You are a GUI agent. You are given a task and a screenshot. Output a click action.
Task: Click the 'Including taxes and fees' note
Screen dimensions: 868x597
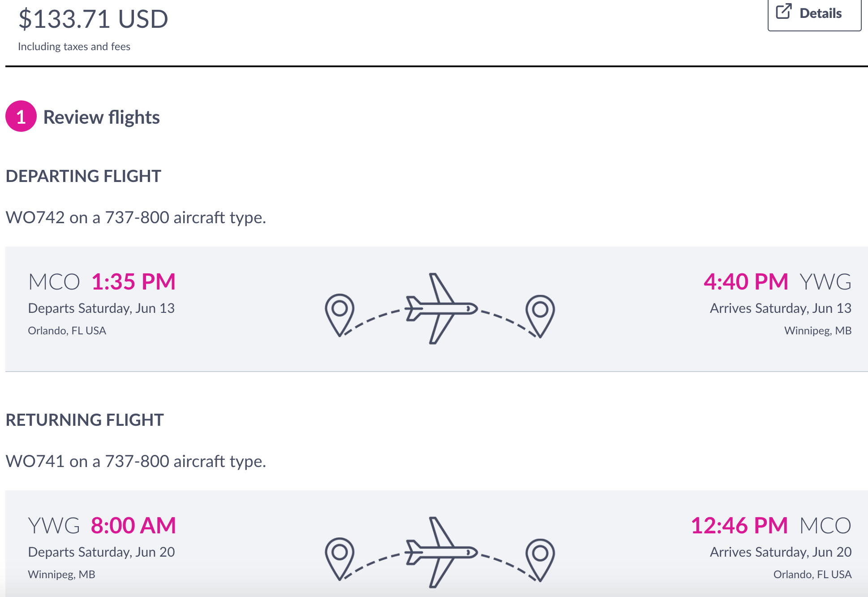[74, 47]
